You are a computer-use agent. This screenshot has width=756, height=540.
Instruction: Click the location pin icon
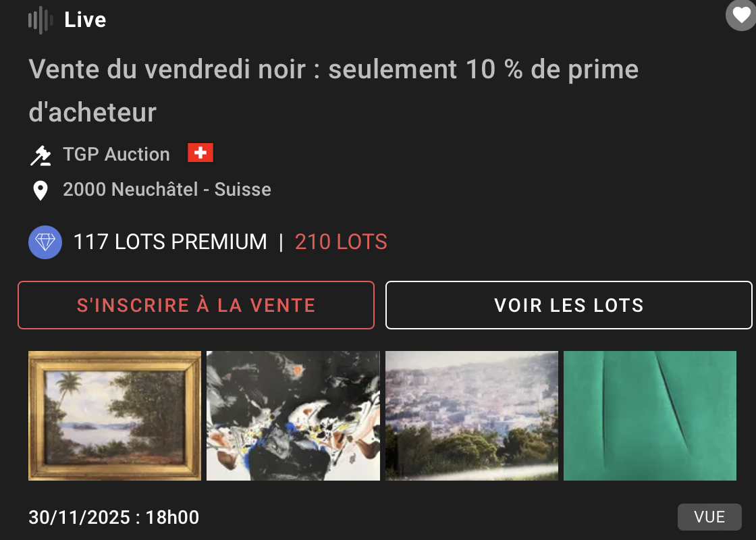click(x=40, y=190)
